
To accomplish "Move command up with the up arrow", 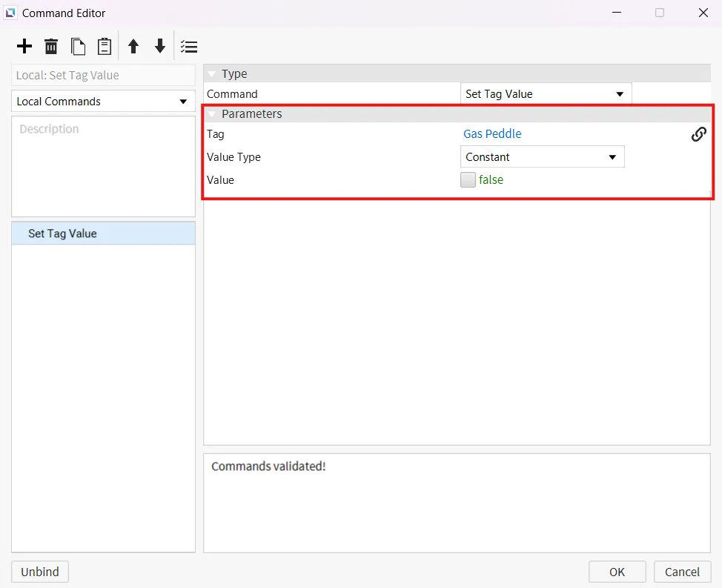I will 133,47.
